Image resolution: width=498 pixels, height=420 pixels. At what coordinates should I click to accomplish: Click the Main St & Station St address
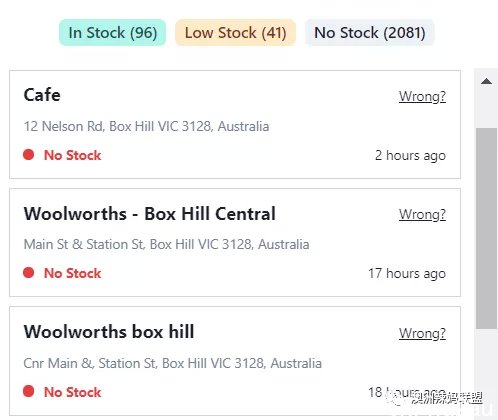point(166,244)
